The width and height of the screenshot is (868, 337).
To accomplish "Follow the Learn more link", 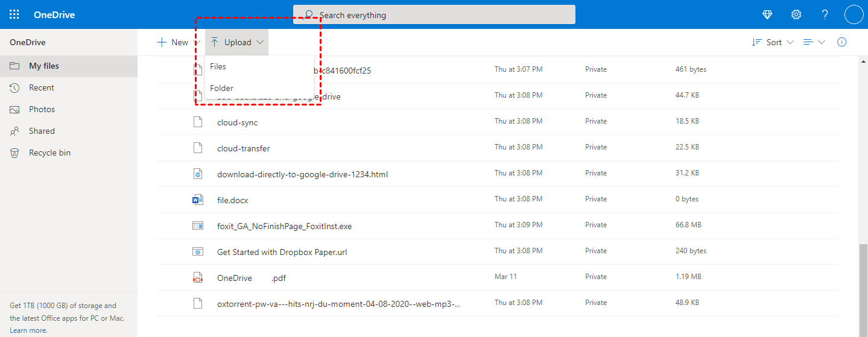I will coord(28,330).
